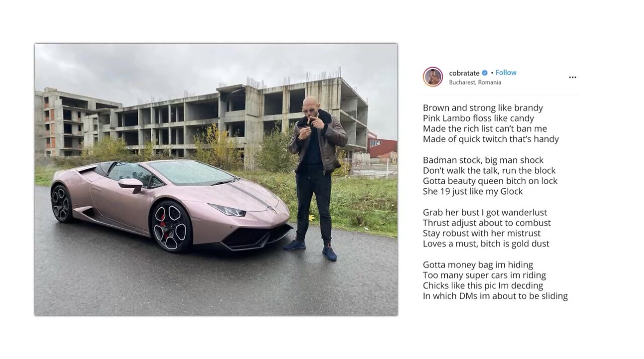Click the Bucharest, Romania location tag
This screenshot has height=359, width=644.
[x=475, y=82]
